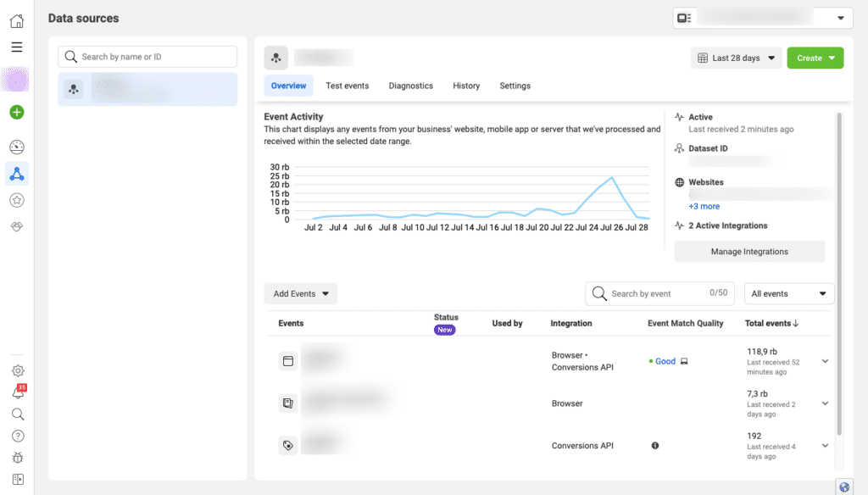Screen dimensions: 868x495
Task: Open the settings gear in sidebar
Action: coord(18,370)
